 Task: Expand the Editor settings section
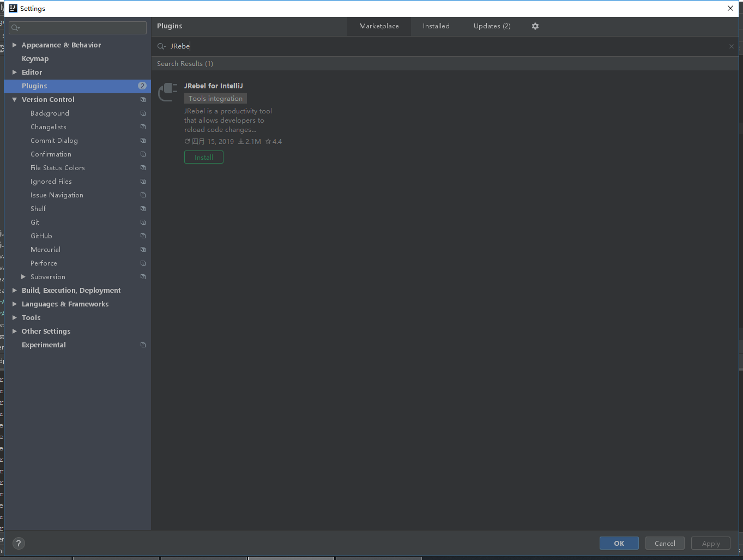[15, 73]
